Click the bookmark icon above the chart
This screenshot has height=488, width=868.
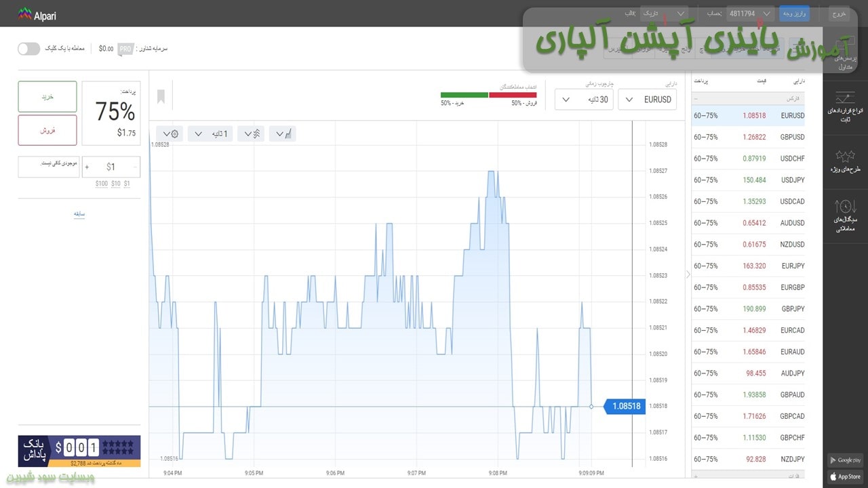click(161, 97)
